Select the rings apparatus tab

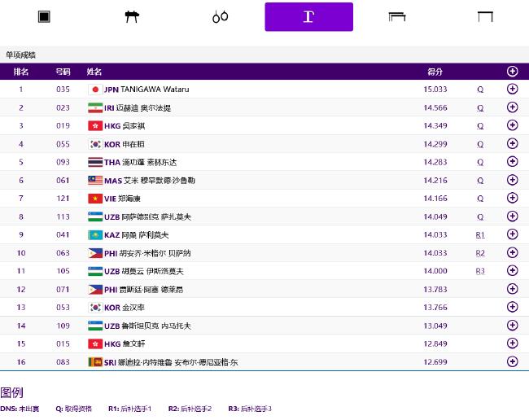coord(221,16)
